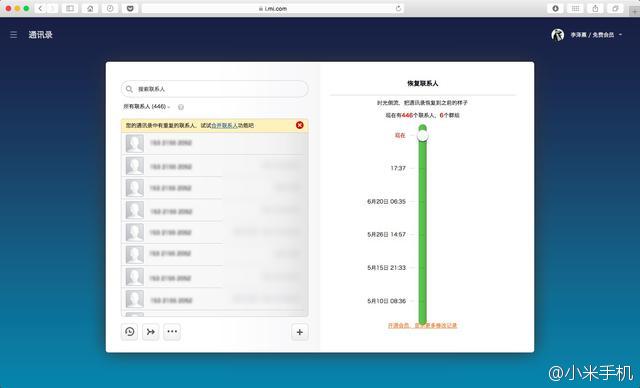Open the Safari top sites grid
Viewport: 640px width, 388px height.
pos(576,8)
